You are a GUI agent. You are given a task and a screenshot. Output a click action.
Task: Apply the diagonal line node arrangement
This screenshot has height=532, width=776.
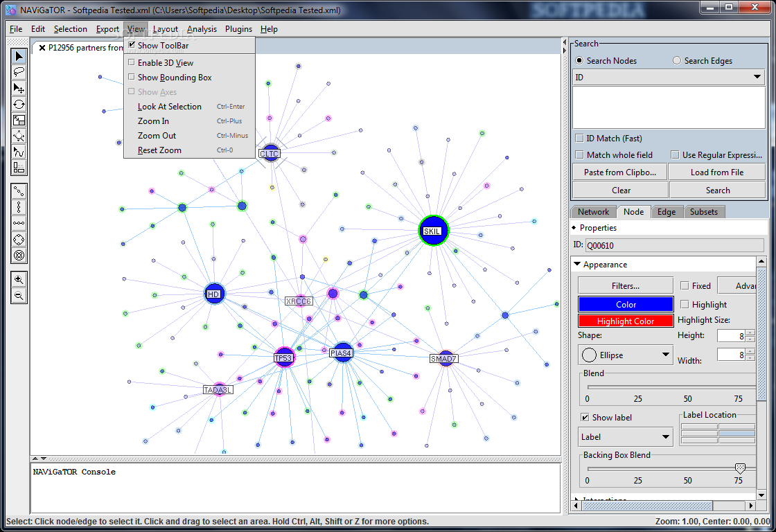pyautogui.click(x=19, y=191)
